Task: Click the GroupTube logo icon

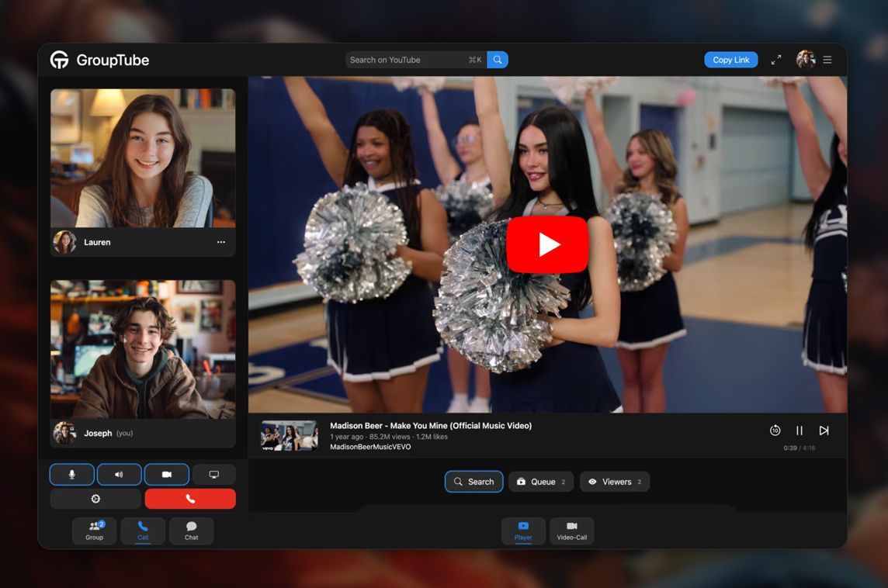Action: [x=60, y=60]
